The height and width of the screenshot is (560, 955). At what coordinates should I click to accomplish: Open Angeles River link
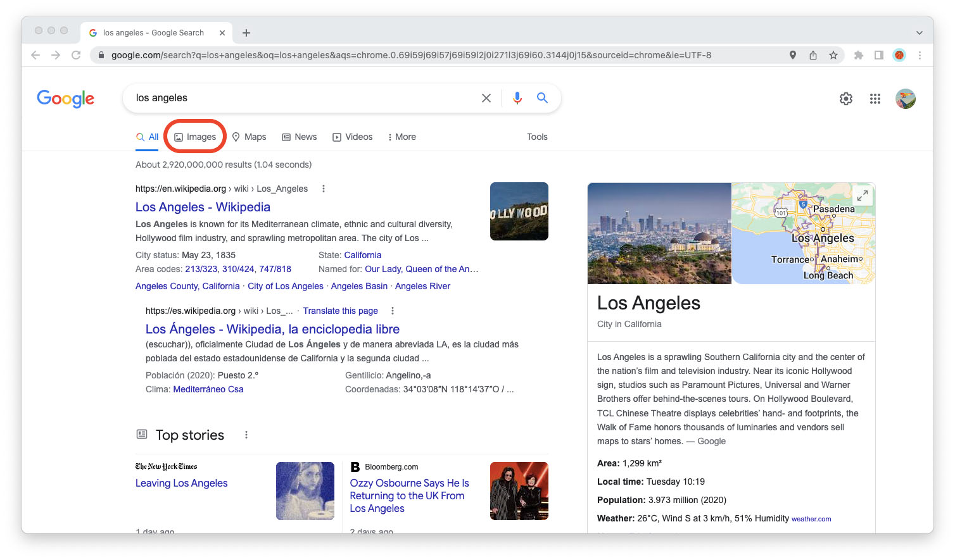423,286
